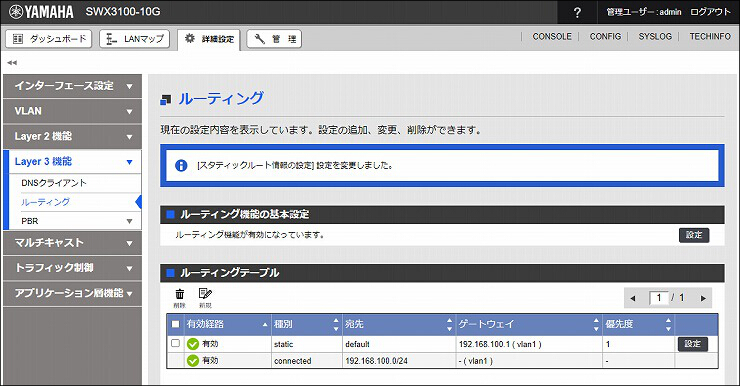Image resolution: width=740 pixels, height=386 pixels.
Task: Click SWX3100-10G model name
Action: [123, 12]
